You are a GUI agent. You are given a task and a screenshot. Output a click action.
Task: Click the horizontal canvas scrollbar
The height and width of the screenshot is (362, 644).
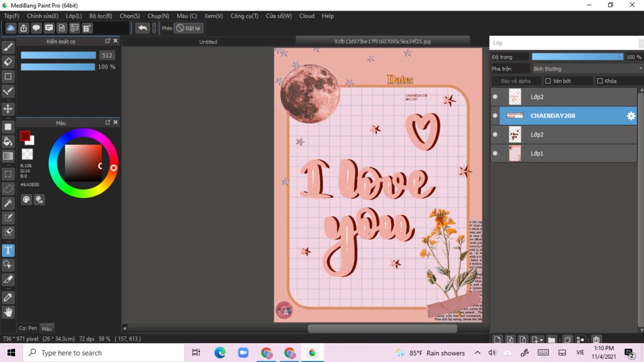(x=382, y=328)
